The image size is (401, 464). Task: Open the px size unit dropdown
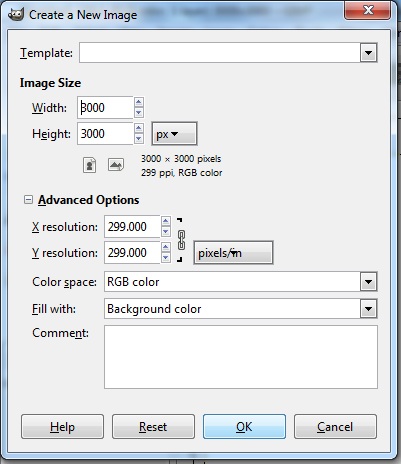(x=174, y=134)
